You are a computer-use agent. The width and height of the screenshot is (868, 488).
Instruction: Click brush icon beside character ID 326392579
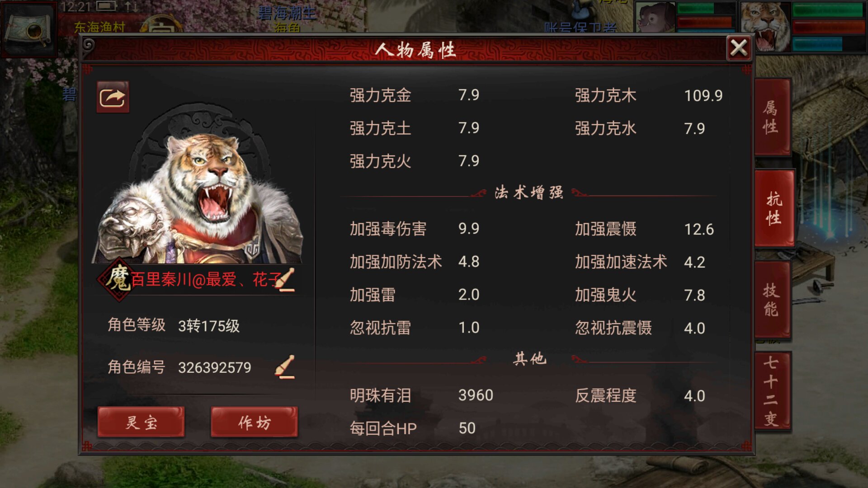(x=285, y=366)
